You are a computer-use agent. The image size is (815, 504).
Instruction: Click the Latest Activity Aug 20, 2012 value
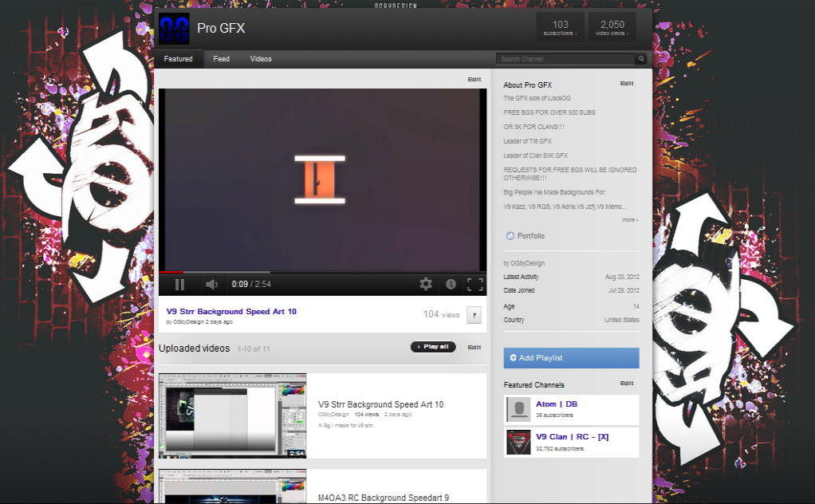[622, 277]
